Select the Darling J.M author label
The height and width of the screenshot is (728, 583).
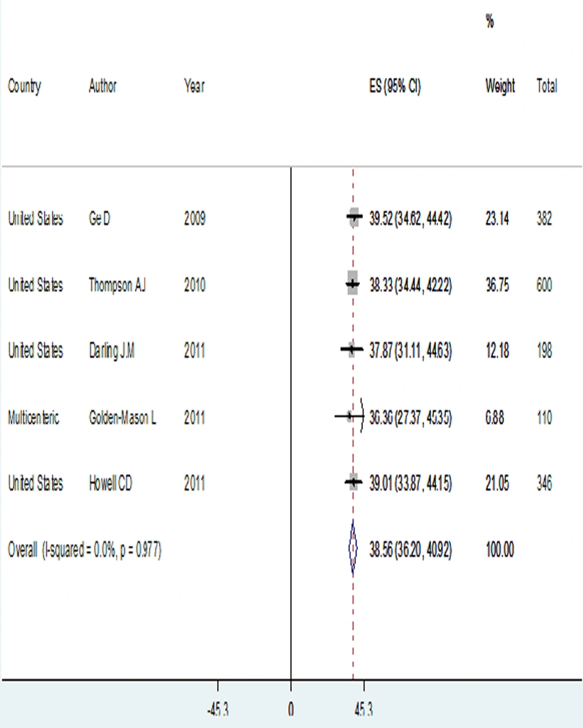(x=111, y=351)
